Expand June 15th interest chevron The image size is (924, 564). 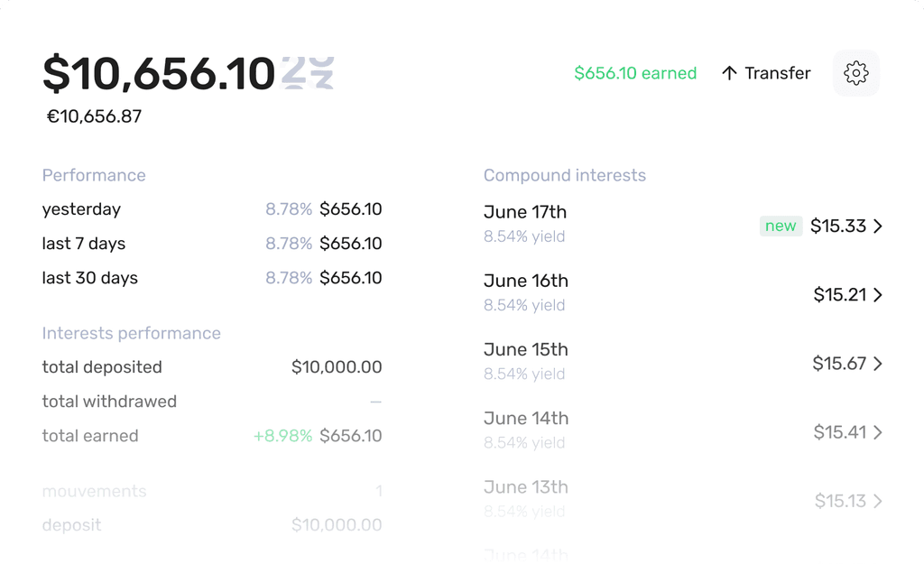877,364
